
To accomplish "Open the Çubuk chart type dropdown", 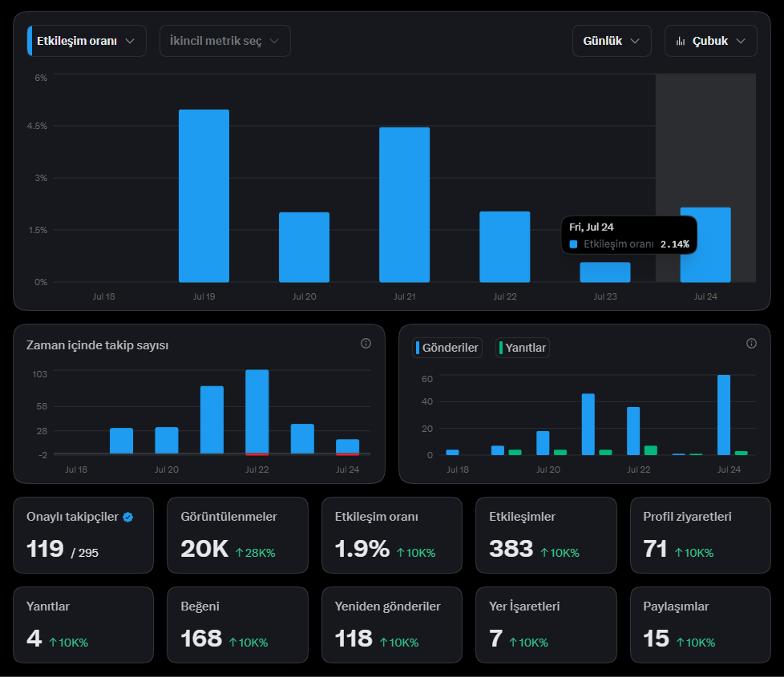I will [710, 41].
